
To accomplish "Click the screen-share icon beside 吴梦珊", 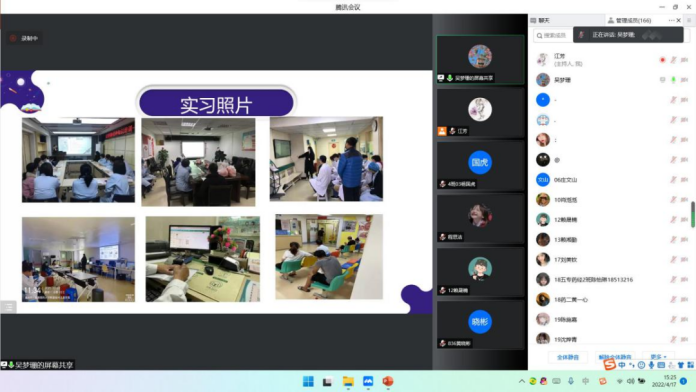I will tap(662, 80).
